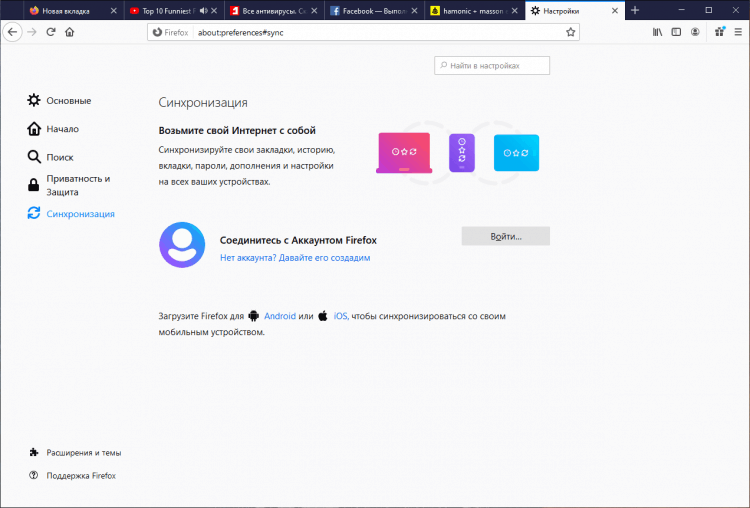Go to the Firefox home page
The height and width of the screenshot is (508, 750).
70,32
